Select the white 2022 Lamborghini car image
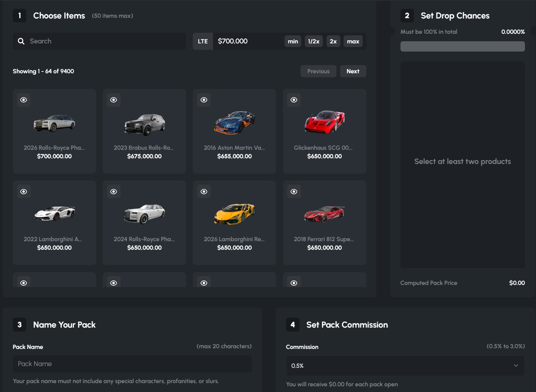Viewport: 536px width, 392px height. pos(54,213)
